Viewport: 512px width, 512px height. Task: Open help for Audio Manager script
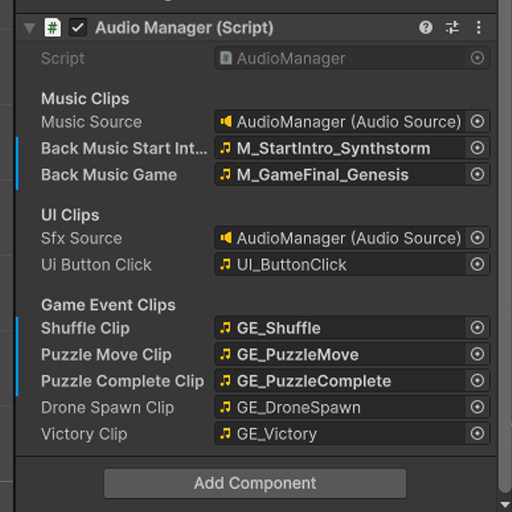[x=426, y=28]
